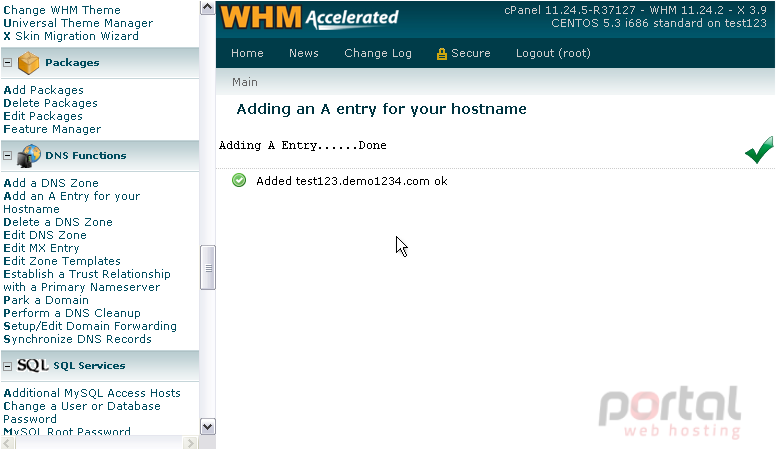Open Add an A Entry for your Hostname
The height and width of the screenshot is (450, 776).
[72, 202]
